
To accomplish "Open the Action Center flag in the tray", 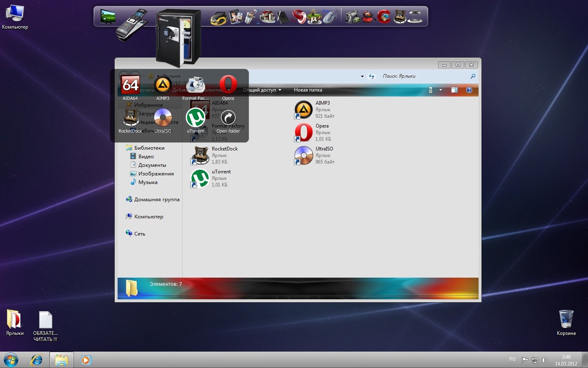I will 525,360.
